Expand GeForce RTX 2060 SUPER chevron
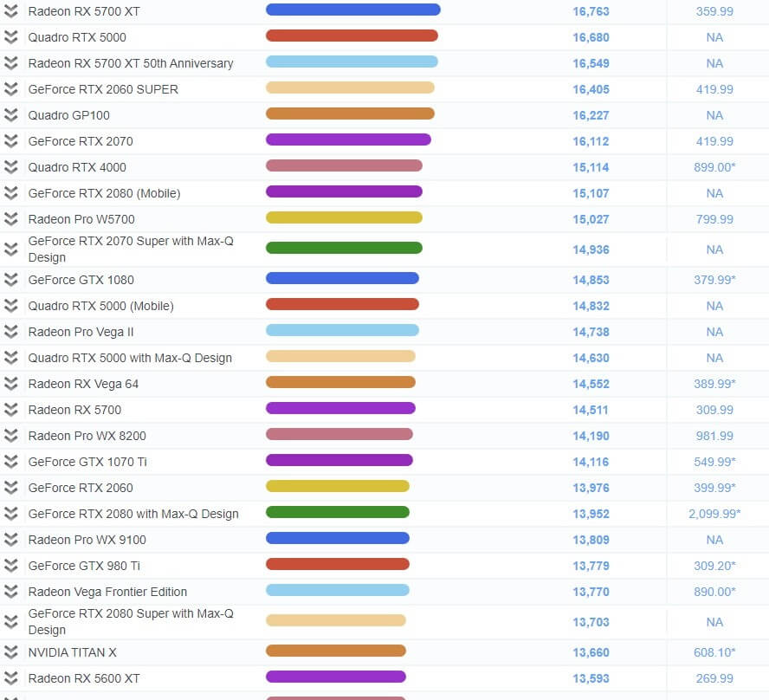The height and width of the screenshot is (700, 769). coord(10,89)
